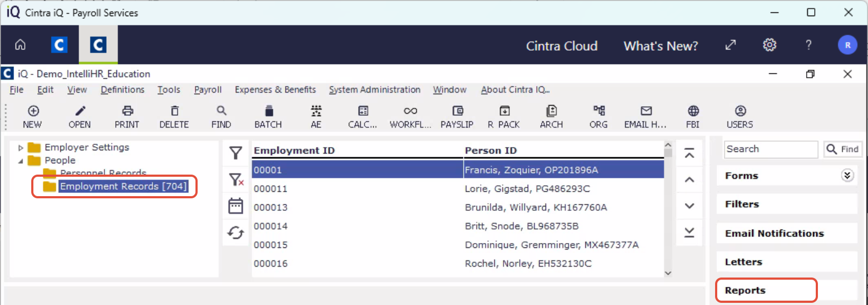Click the help question mark icon
The width and height of the screenshot is (868, 305).
click(x=808, y=45)
